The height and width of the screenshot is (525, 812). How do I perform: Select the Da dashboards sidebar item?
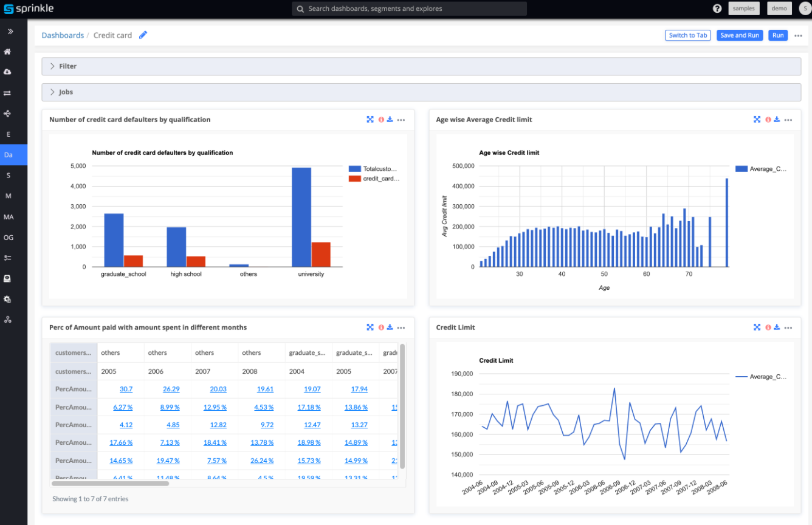[9, 155]
